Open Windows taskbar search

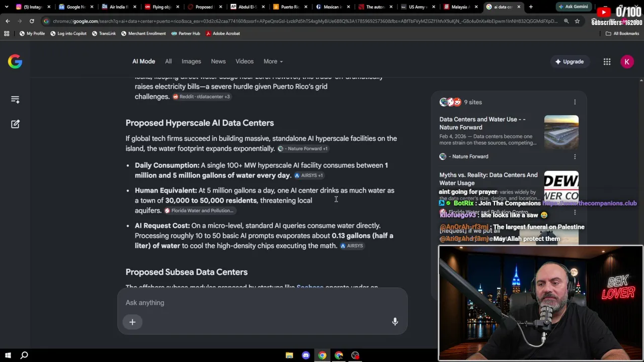coord(24,355)
